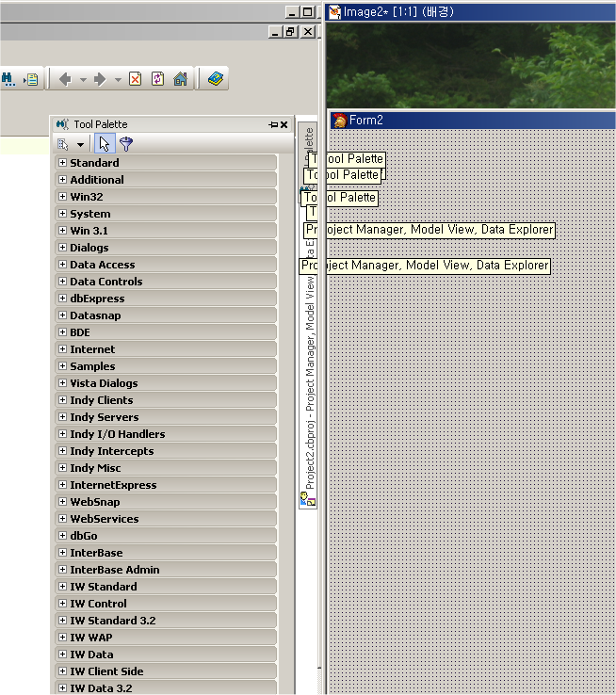Click the Tool Palette filter funnel icon

point(126,144)
